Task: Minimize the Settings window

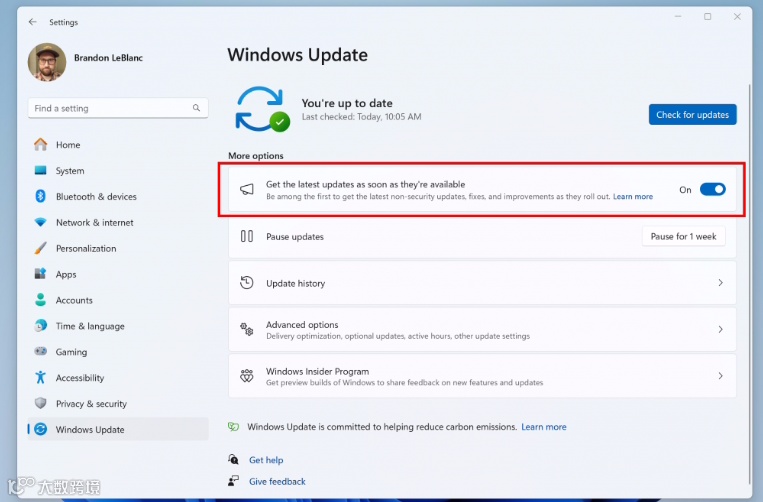Action: pyautogui.click(x=678, y=17)
